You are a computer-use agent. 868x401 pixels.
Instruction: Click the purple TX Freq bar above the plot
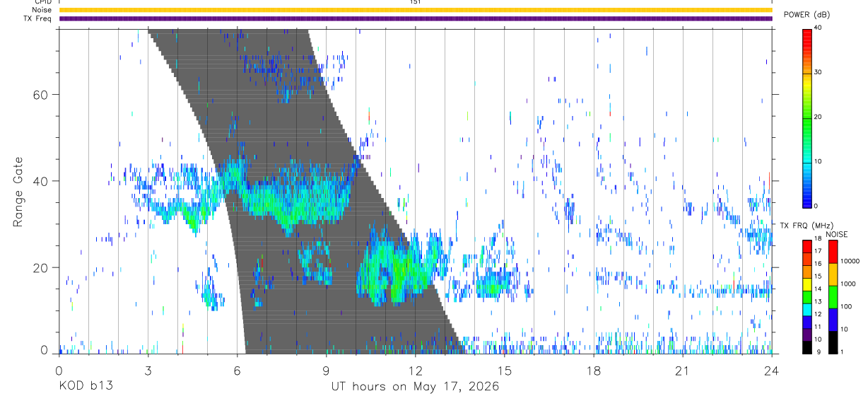click(416, 18)
